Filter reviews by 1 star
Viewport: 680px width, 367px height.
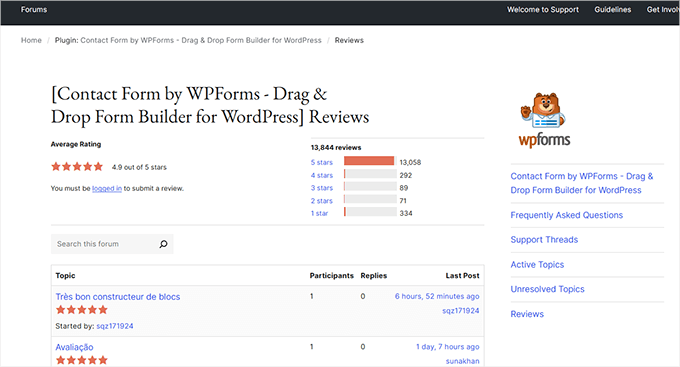pos(320,213)
